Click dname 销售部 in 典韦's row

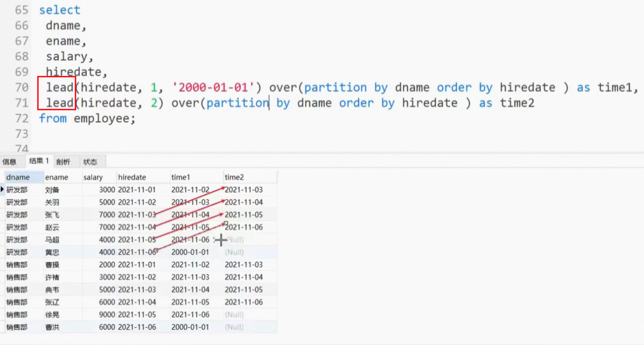point(17,290)
